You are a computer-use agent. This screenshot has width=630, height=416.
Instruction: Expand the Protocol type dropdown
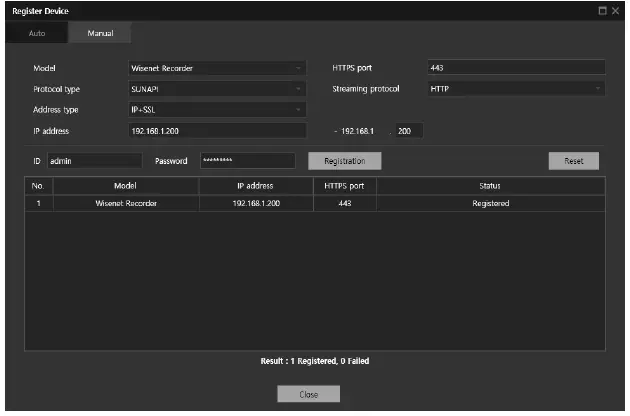point(217,89)
